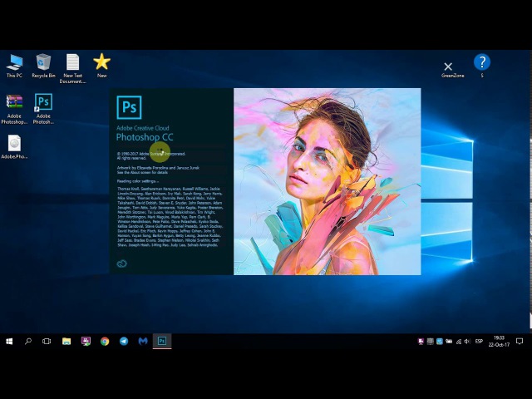Open the network connections tray icon

tap(458, 342)
